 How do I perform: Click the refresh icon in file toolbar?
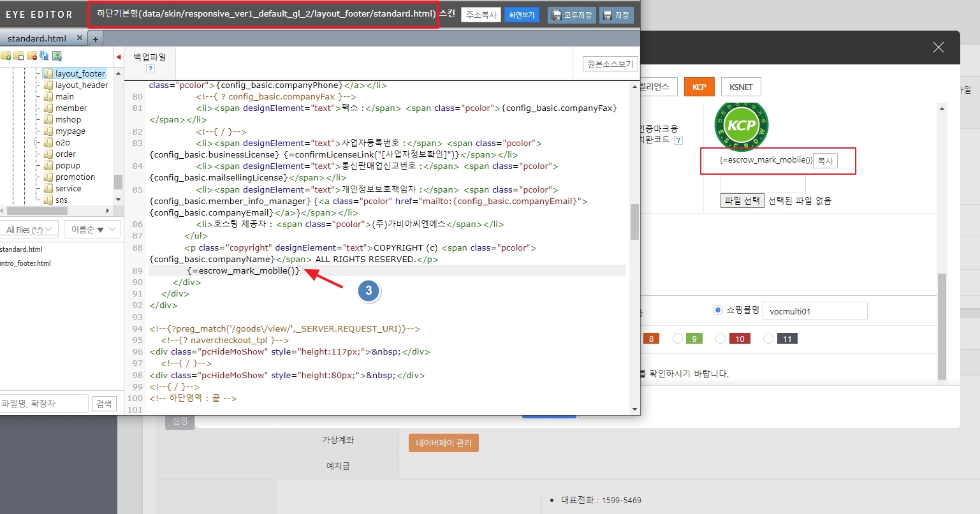(44, 56)
